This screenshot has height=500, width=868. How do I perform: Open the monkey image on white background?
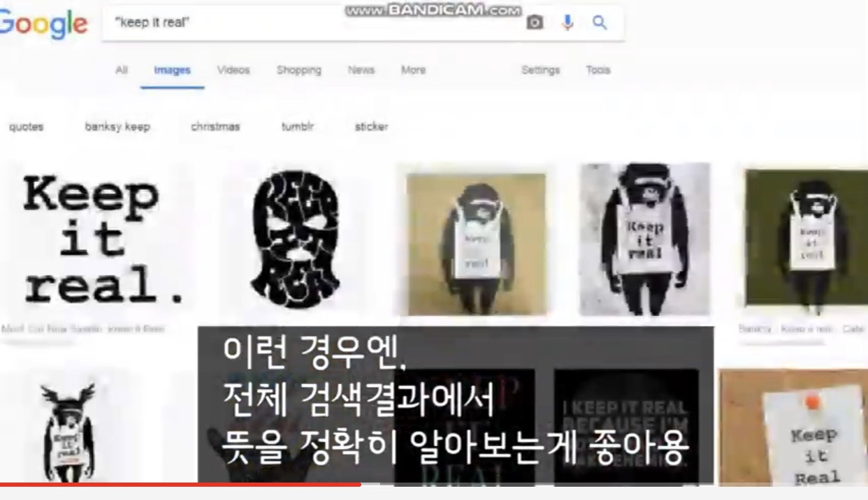644,240
